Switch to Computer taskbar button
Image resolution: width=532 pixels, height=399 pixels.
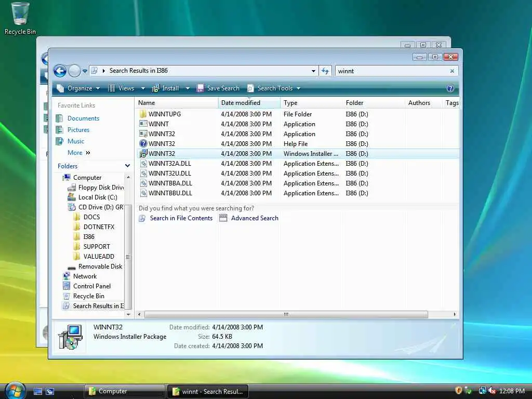(x=124, y=391)
